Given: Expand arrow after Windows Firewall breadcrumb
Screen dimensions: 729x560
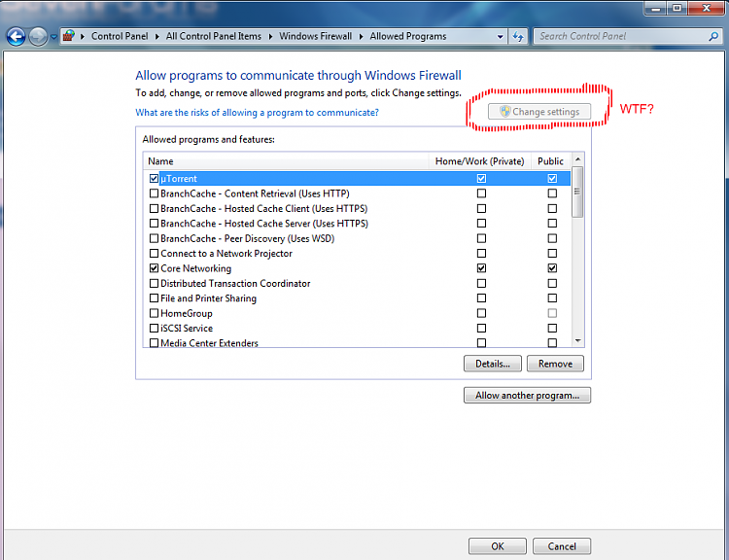Looking at the screenshot, I should click(x=361, y=36).
